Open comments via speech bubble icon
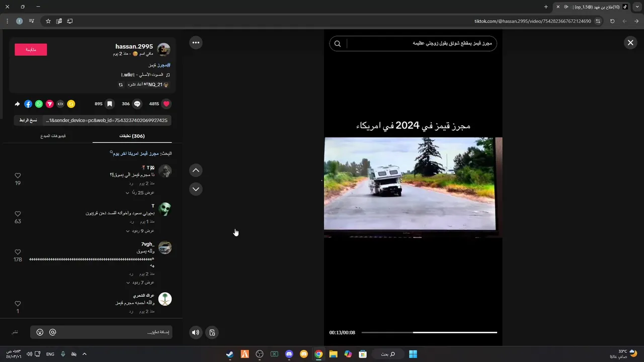 (x=137, y=104)
